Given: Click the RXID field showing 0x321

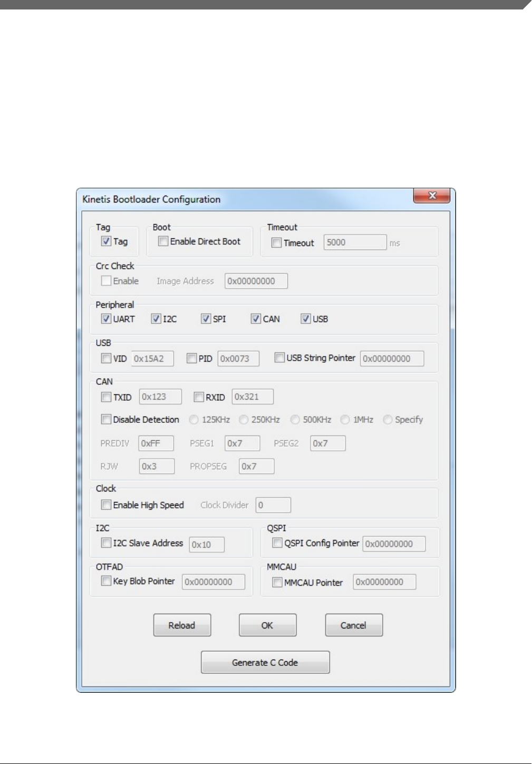Looking at the screenshot, I should tap(253, 396).
